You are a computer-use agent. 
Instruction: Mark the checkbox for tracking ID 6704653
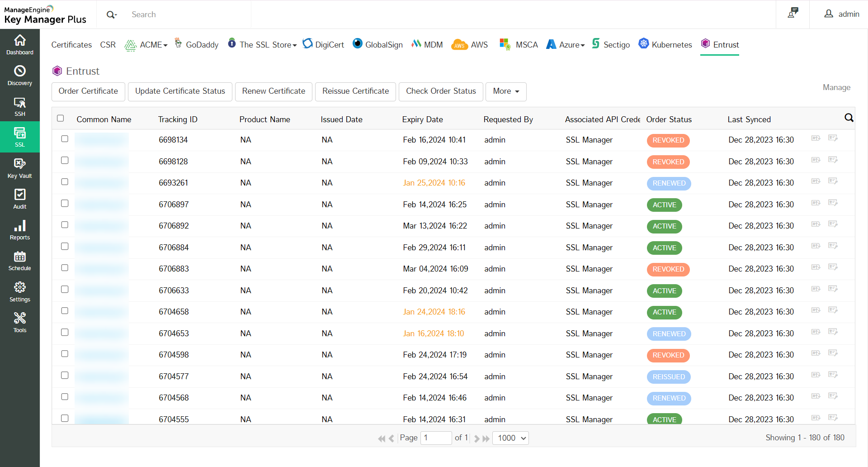[65, 333]
